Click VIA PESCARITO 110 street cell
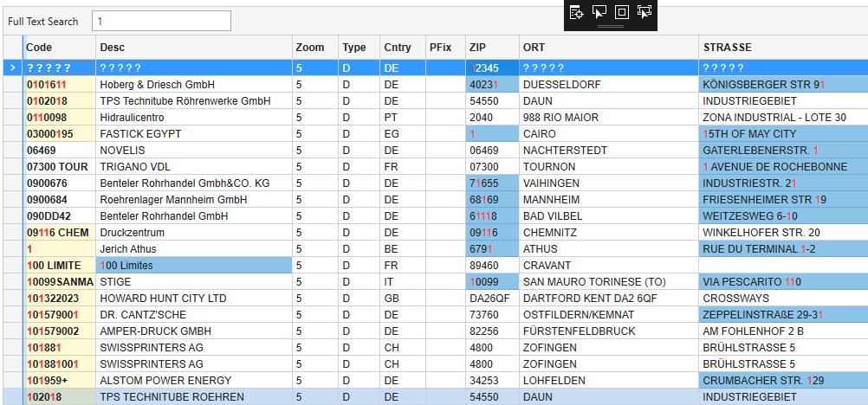Viewport: 868px width, 405px height. tap(783, 281)
